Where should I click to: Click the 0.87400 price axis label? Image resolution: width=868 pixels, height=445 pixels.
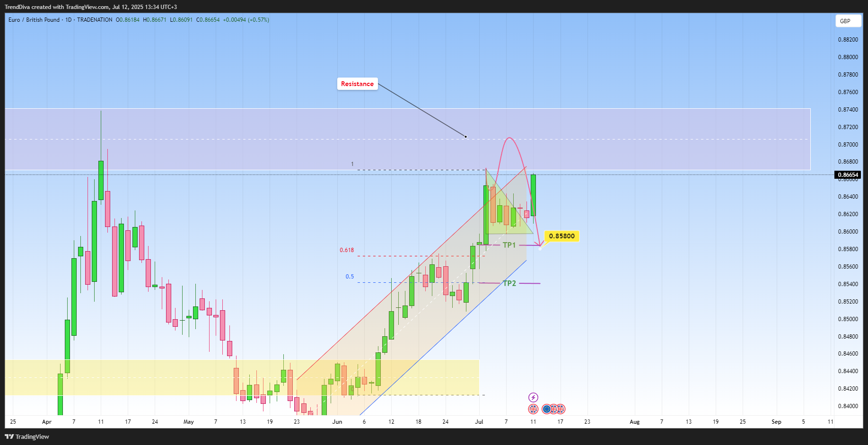(x=848, y=110)
